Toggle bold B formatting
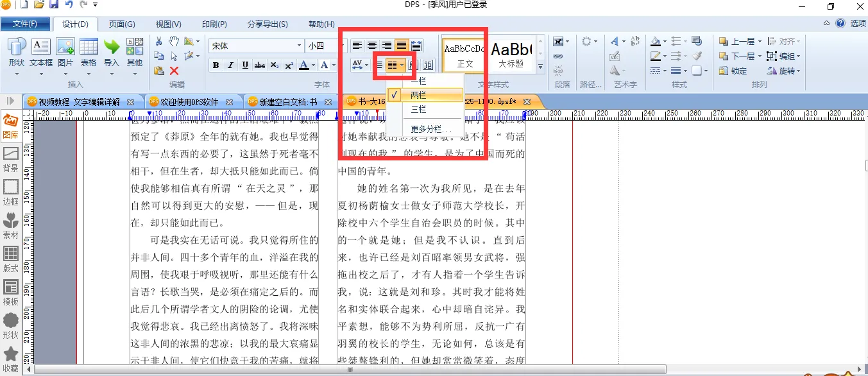The image size is (868, 376). 216,65
